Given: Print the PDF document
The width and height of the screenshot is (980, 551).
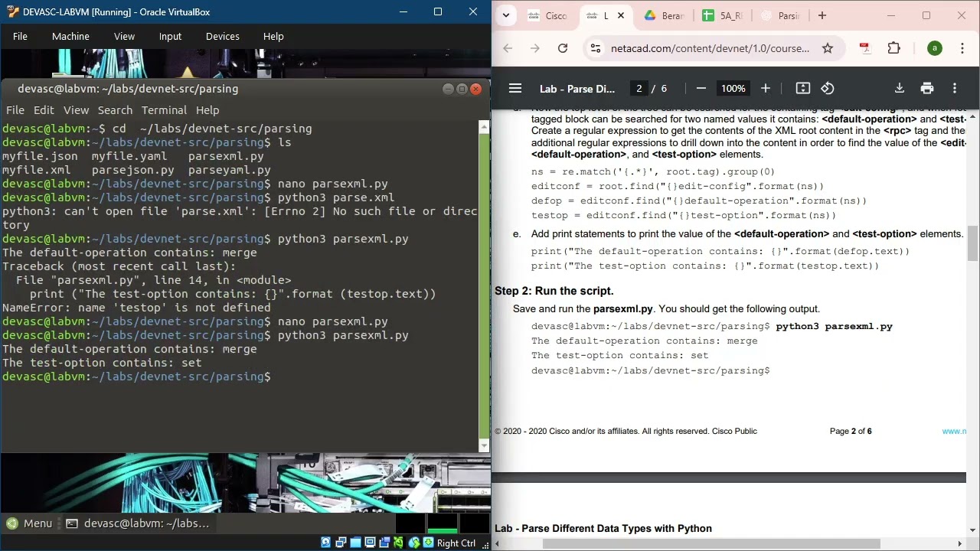Looking at the screenshot, I should pyautogui.click(x=927, y=88).
